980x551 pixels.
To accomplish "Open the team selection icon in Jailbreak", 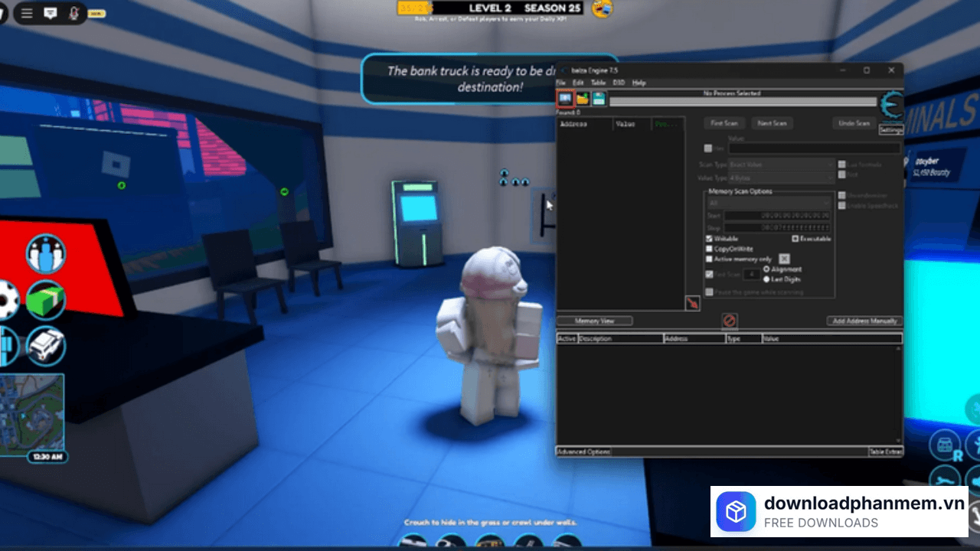I will 44,253.
